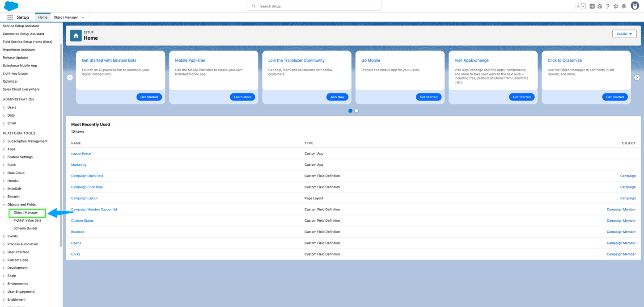Open the user profile avatar
Image resolution: width=644 pixels, height=307 pixels.
pyautogui.click(x=635, y=6)
